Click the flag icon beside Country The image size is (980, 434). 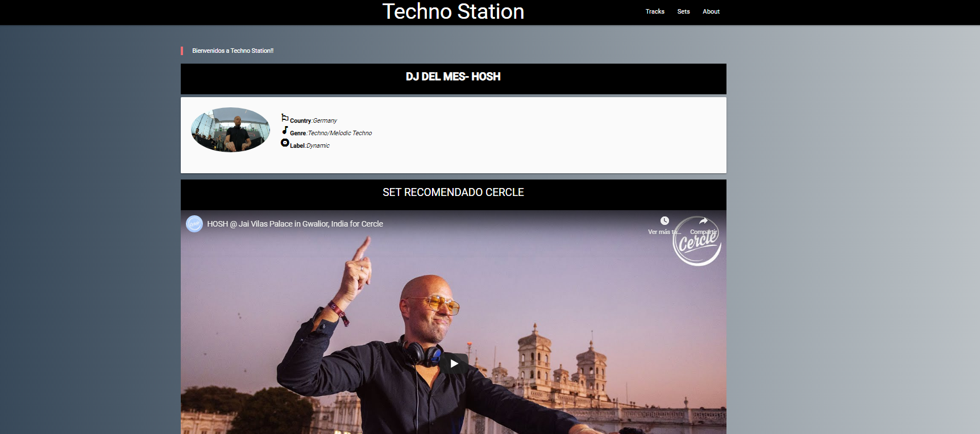(x=285, y=118)
